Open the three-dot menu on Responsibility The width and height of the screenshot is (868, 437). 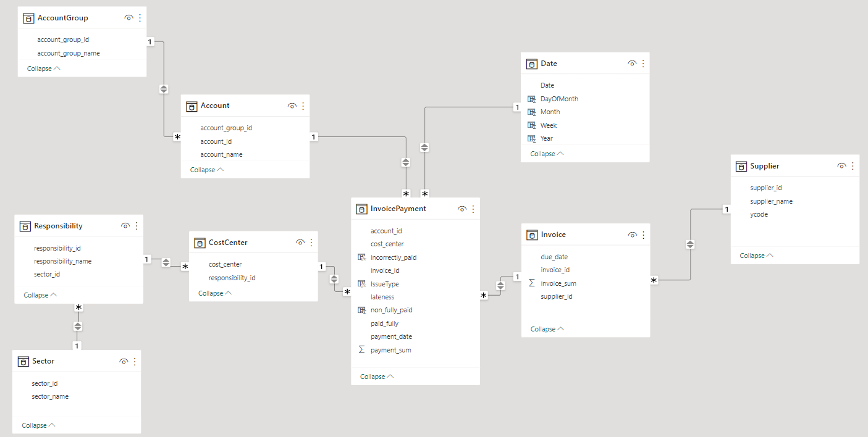coord(135,225)
